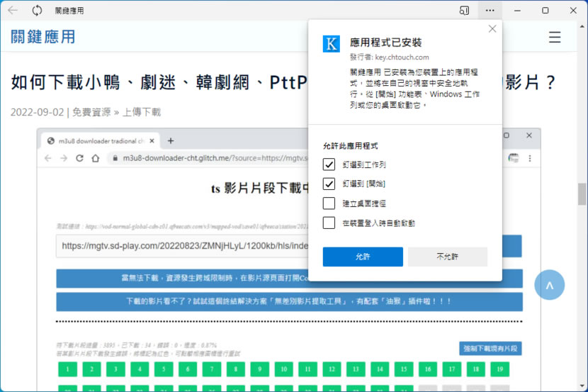Enable the 建立桌面捷徑 checkbox
The height and width of the screenshot is (392, 588).
pyautogui.click(x=329, y=203)
